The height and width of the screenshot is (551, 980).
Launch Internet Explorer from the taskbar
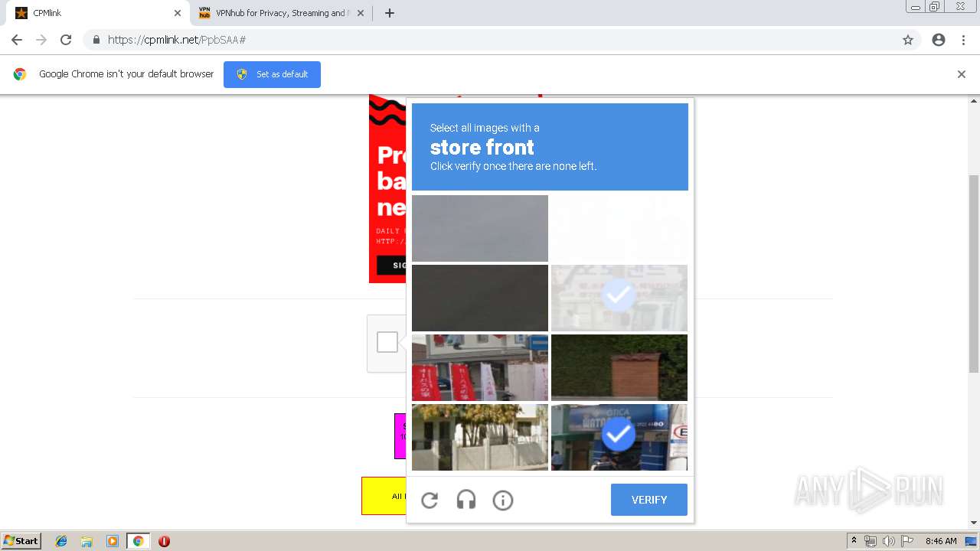click(61, 541)
